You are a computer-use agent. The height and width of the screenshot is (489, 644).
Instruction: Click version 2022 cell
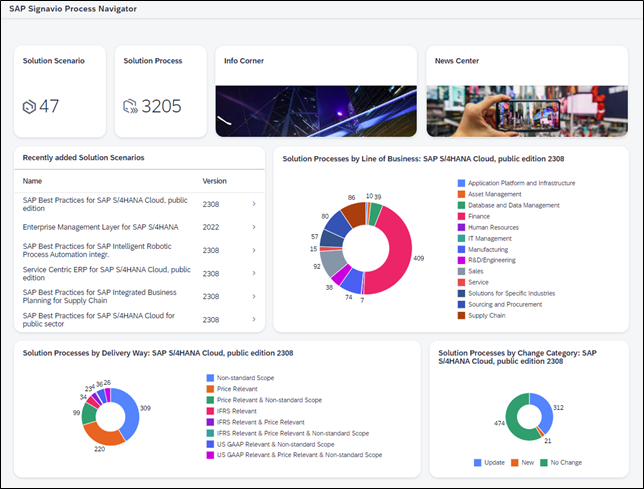click(211, 227)
